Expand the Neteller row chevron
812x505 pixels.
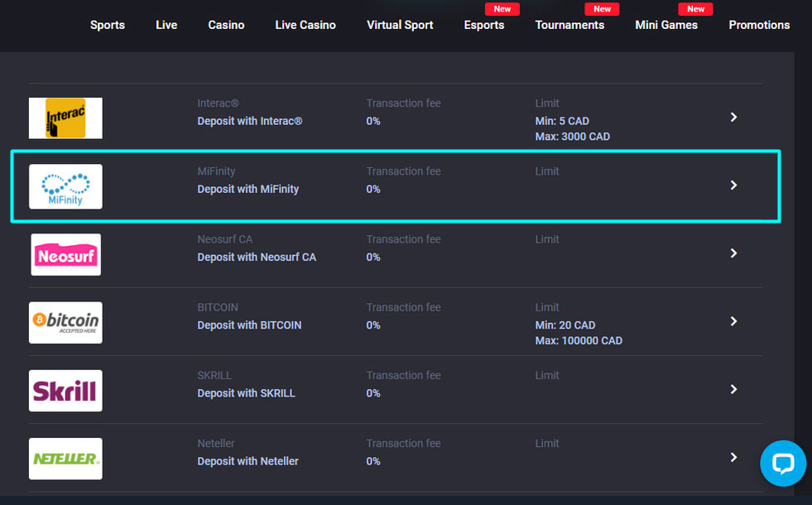coord(733,457)
